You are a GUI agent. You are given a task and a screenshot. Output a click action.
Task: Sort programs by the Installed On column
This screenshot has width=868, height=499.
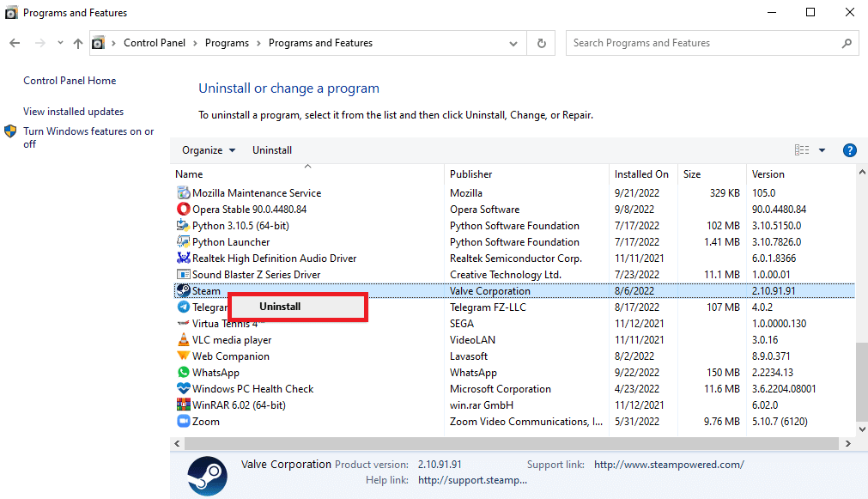(x=642, y=173)
